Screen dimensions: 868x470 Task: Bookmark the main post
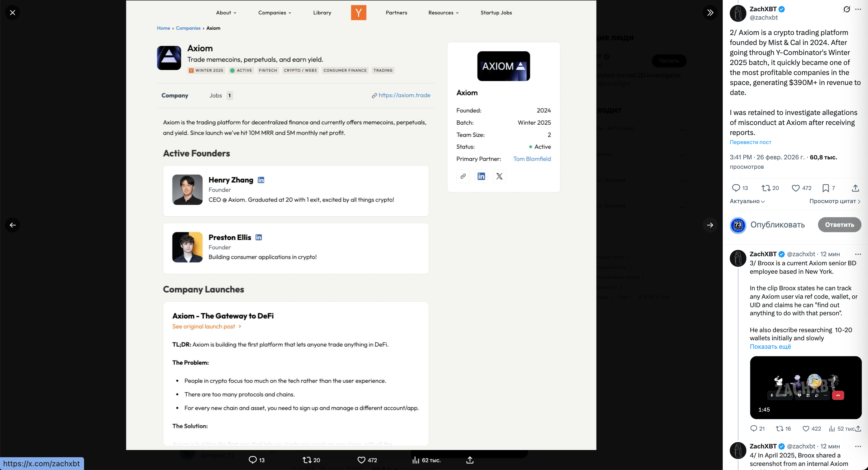pyautogui.click(x=826, y=188)
